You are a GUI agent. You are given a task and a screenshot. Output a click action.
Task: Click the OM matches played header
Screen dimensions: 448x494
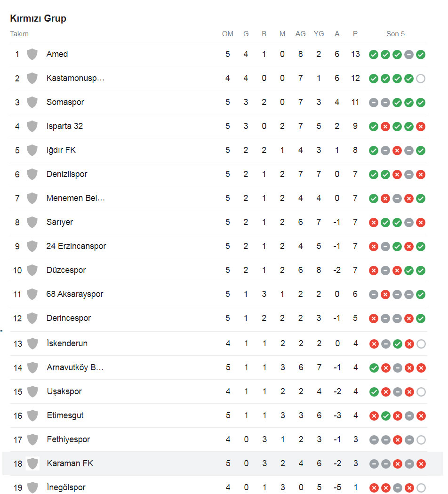pos(228,34)
